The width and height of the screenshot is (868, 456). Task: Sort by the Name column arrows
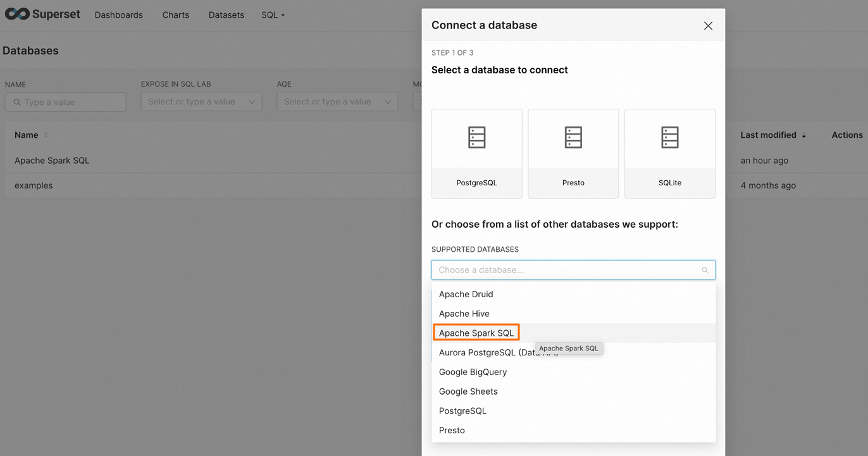coord(46,135)
